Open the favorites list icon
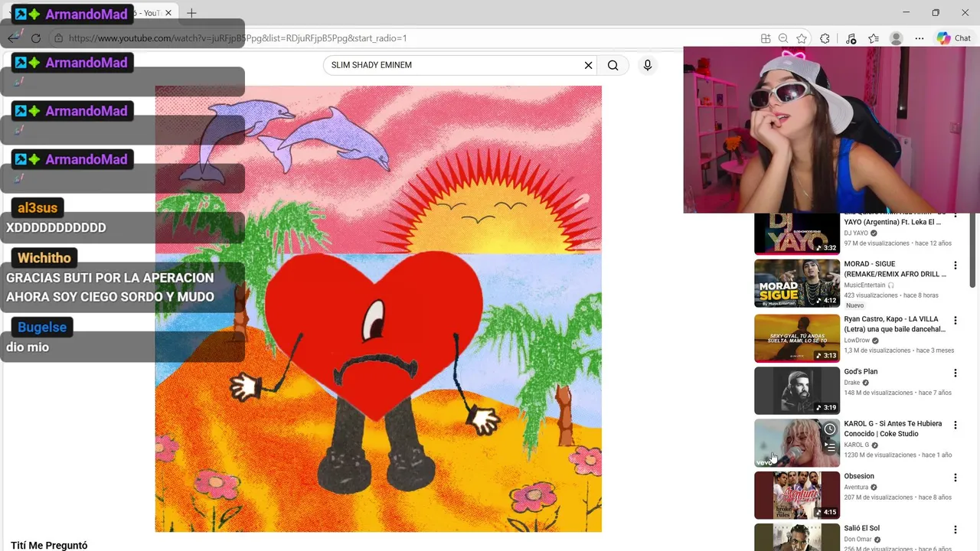 click(874, 38)
